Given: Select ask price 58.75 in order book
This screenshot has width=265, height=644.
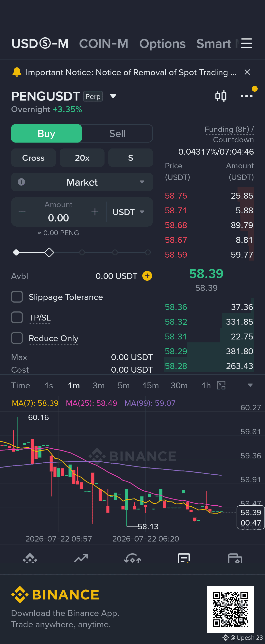Looking at the screenshot, I should coord(176,195).
